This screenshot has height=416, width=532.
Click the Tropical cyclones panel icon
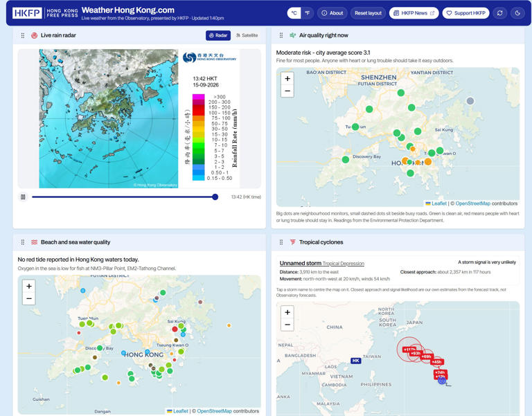(292, 242)
